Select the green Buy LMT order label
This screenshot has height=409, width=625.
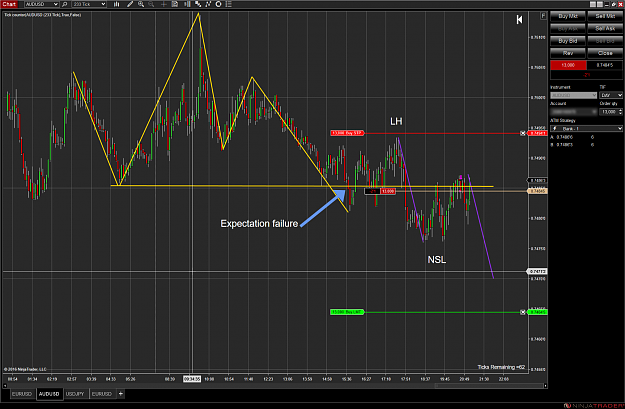[347, 312]
